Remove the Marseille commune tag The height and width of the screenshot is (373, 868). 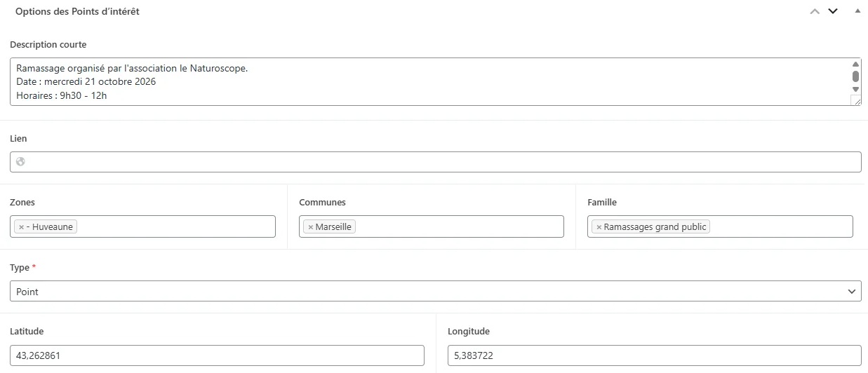[x=310, y=227]
